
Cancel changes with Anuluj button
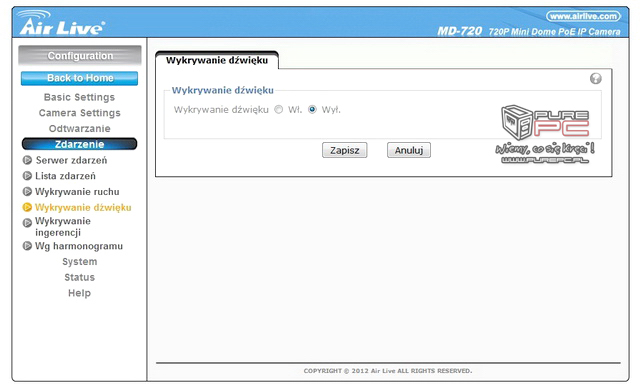pos(409,150)
